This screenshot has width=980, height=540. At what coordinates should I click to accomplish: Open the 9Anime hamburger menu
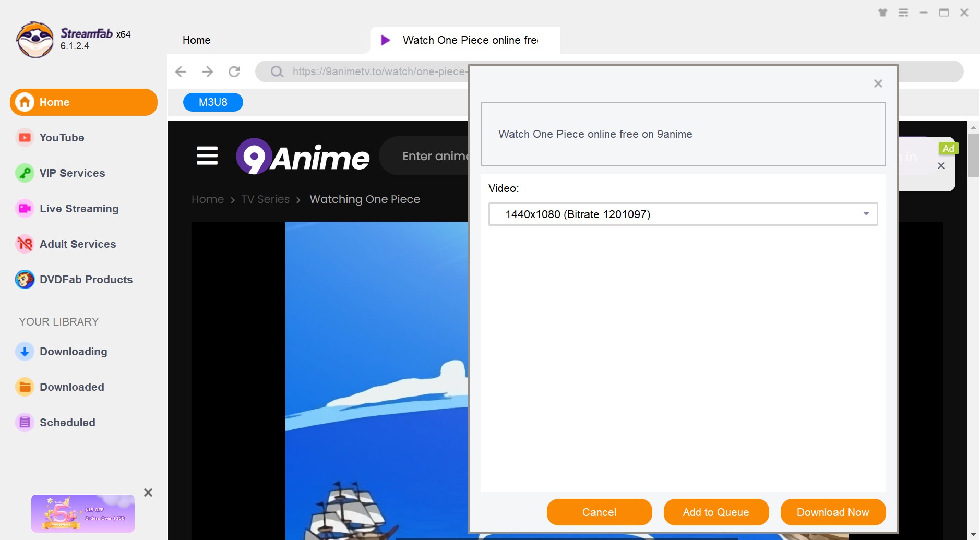pos(207,155)
